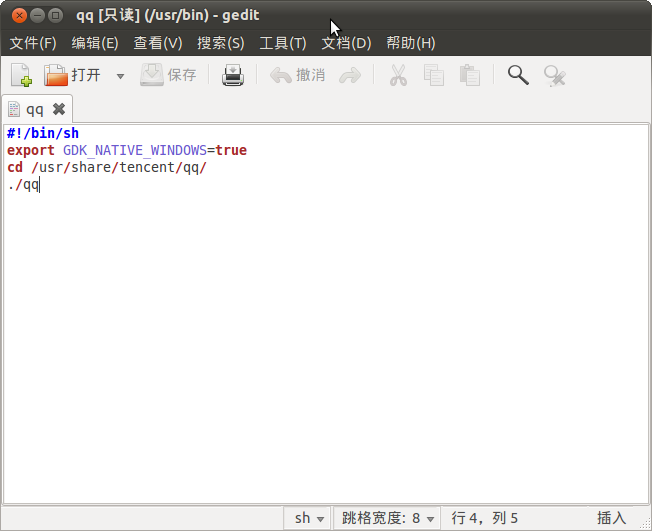Click the /usr/share/tencent/qq/ path text

(119, 167)
